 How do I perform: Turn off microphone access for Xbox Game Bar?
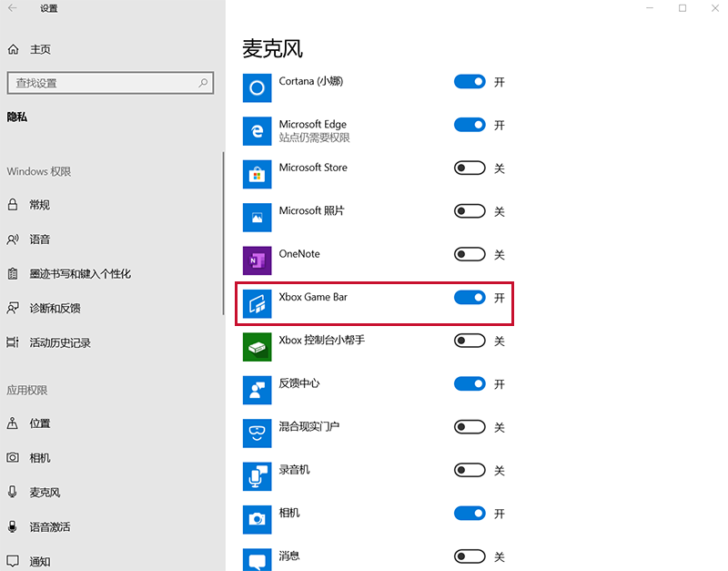coord(470,298)
